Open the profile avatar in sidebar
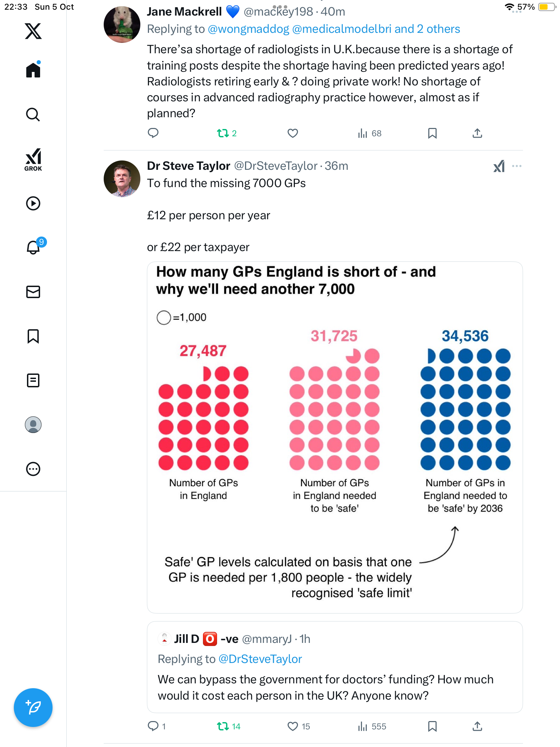Screen dimensions: 560x747 point(33,425)
